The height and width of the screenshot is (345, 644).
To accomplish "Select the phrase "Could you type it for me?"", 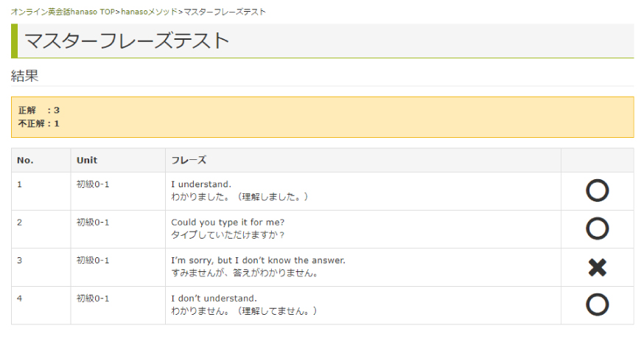I will (x=228, y=222).
